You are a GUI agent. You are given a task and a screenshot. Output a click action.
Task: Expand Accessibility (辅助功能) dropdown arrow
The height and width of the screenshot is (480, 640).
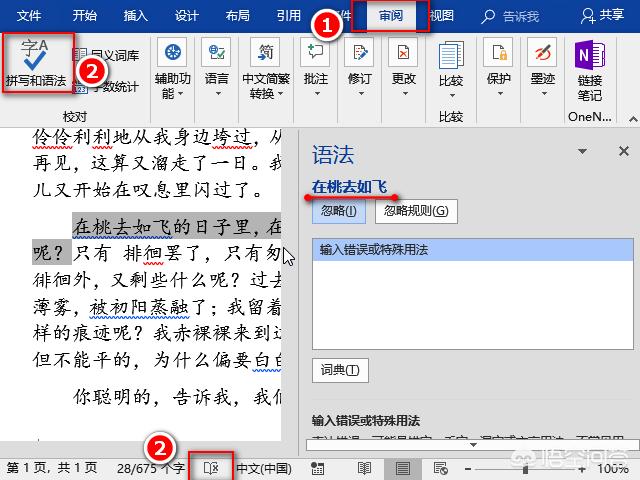[180, 94]
